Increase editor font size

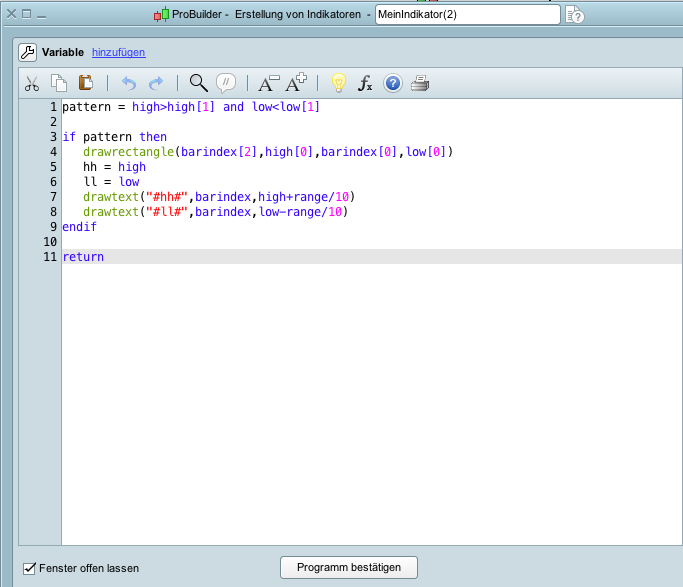(x=297, y=84)
